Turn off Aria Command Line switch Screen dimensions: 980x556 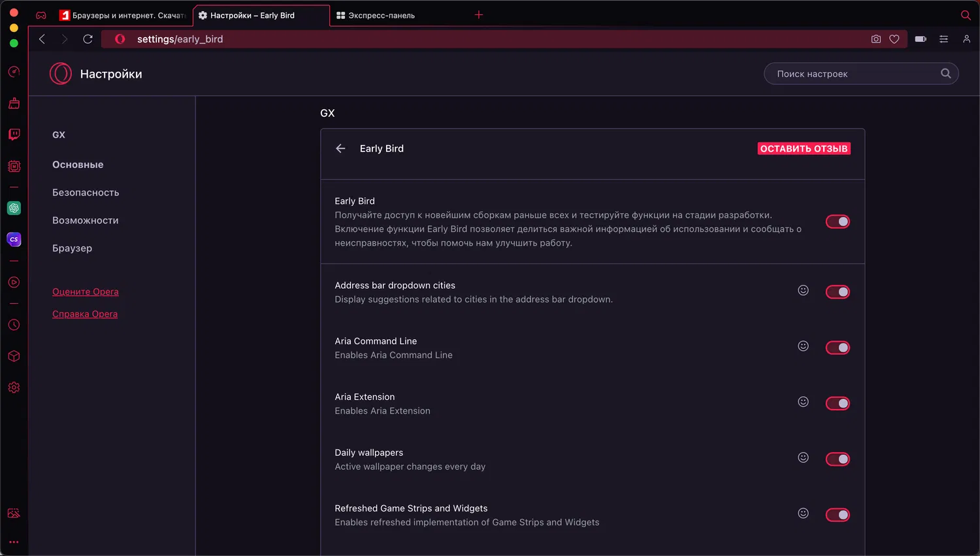(x=838, y=348)
